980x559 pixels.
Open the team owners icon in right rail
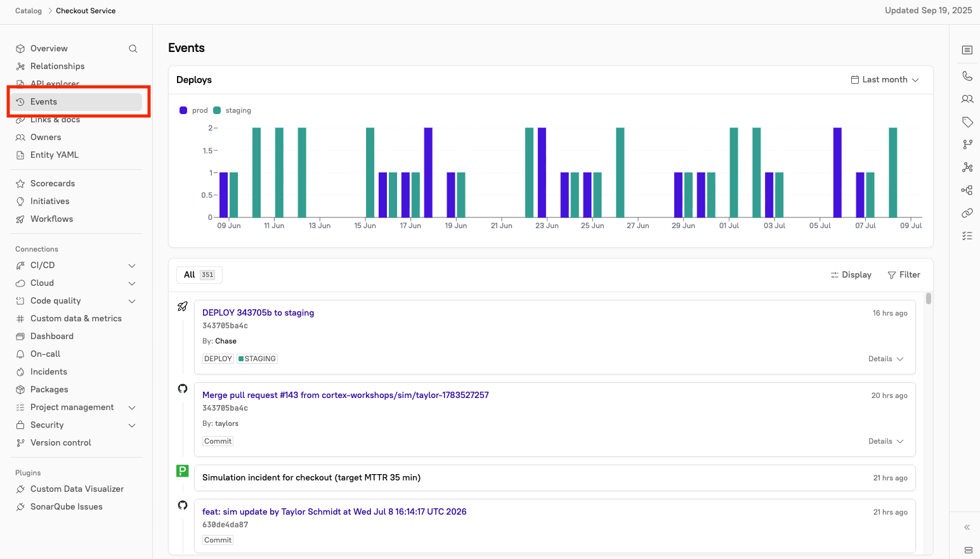[x=967, y=99]
